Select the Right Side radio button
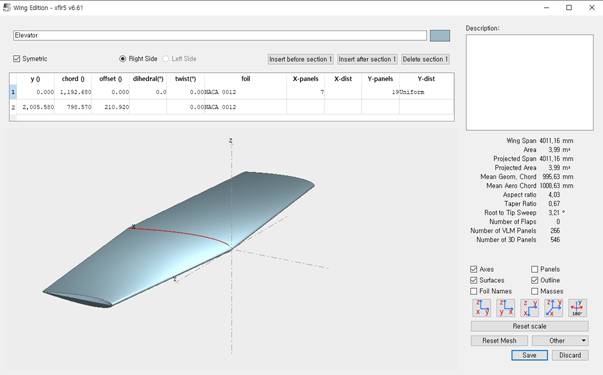This screenshot has height=375, width=603. click(123, 58)
